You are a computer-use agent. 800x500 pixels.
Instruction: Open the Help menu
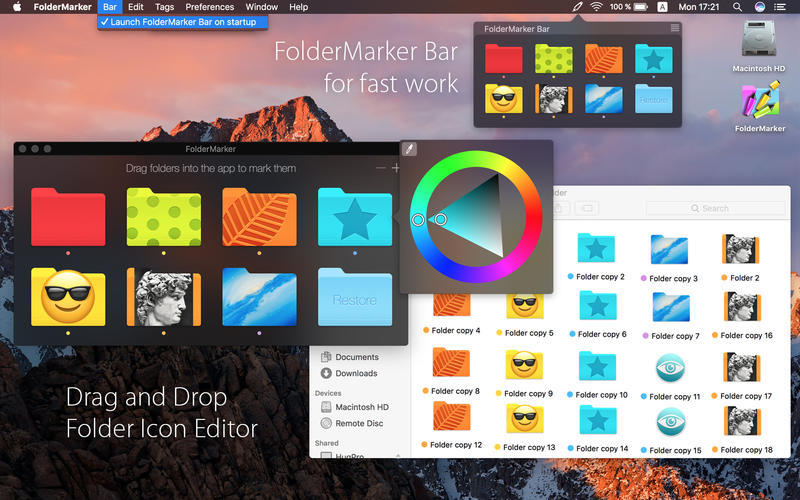[298, 7]
